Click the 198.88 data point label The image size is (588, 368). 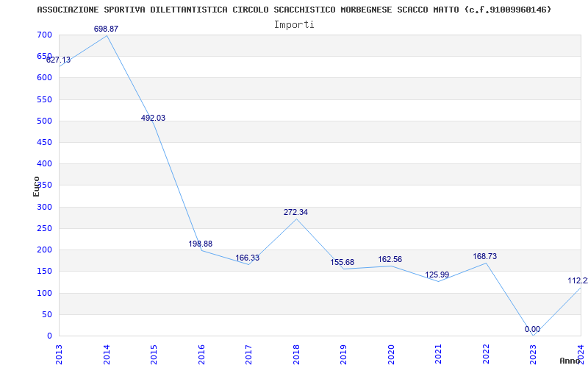200,244
